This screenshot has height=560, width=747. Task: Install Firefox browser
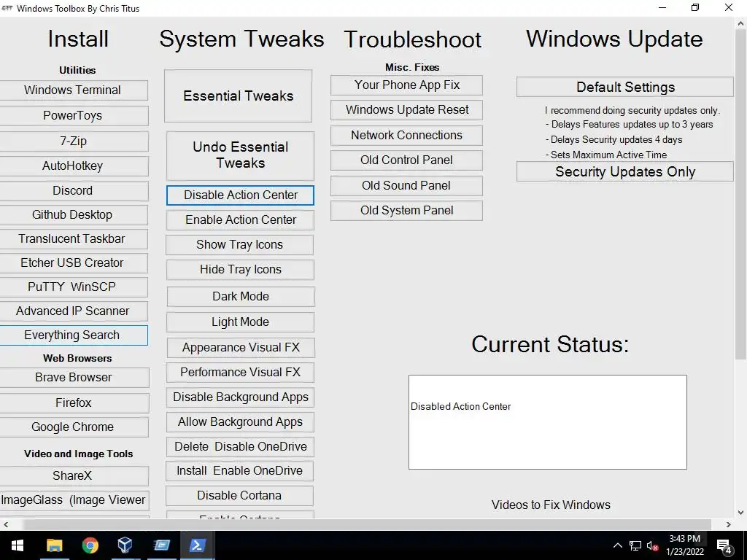coord(74,402)
